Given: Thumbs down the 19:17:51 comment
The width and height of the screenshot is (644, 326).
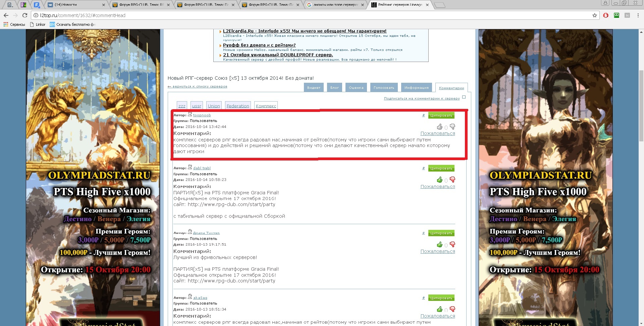Looking at the screenshot, I should click(452, 244).
